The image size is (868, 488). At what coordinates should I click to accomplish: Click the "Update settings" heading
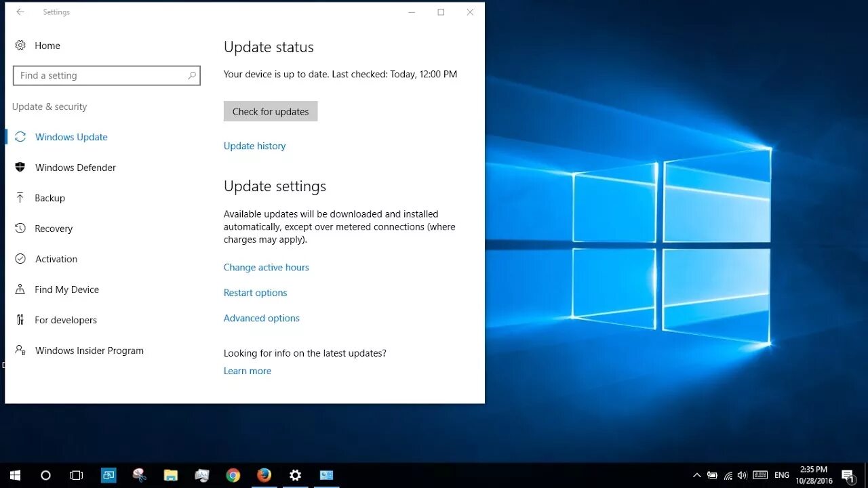(275, 186)
